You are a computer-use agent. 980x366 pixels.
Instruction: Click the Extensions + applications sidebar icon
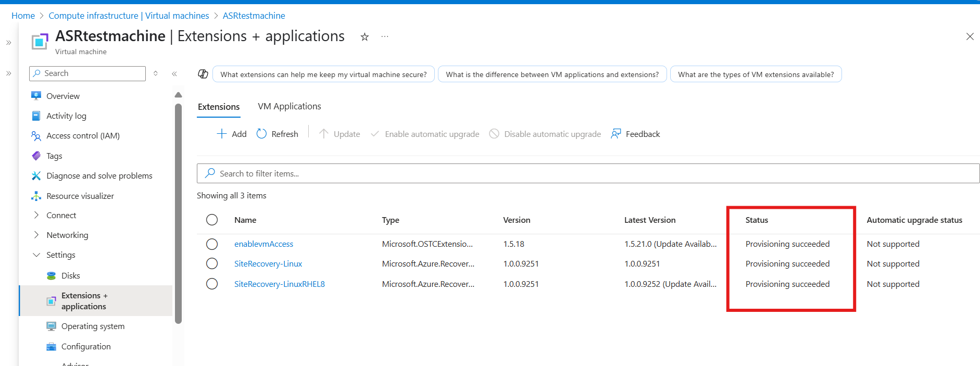point(51,301)
